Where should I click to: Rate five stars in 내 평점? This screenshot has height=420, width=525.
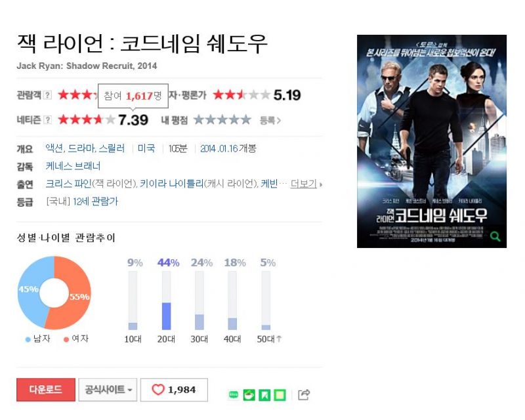click(x=245, y=119)
